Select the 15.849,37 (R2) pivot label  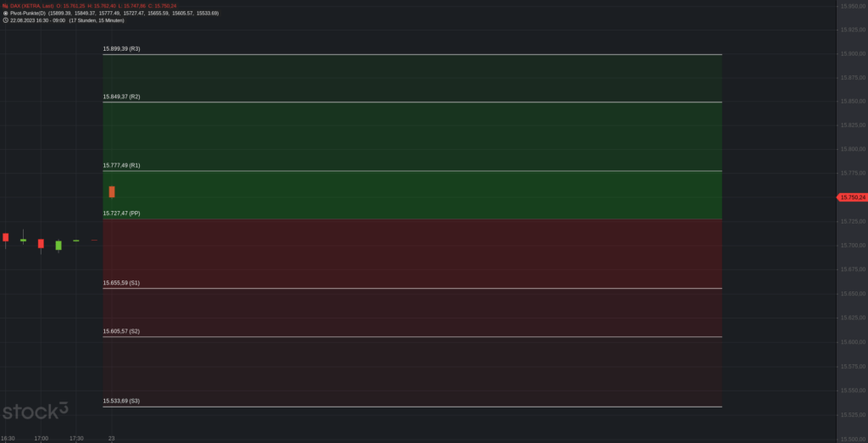[121, 97]
